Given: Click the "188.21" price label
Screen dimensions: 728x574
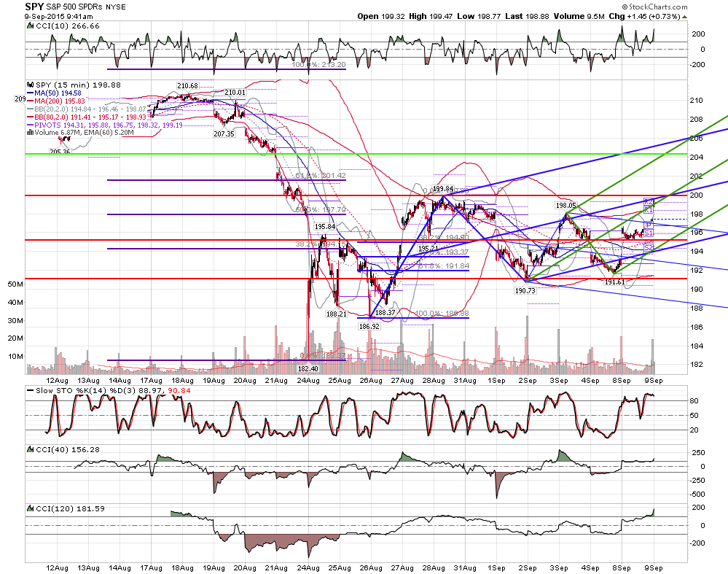Looking at the screenshot, I should pos(337,314).
